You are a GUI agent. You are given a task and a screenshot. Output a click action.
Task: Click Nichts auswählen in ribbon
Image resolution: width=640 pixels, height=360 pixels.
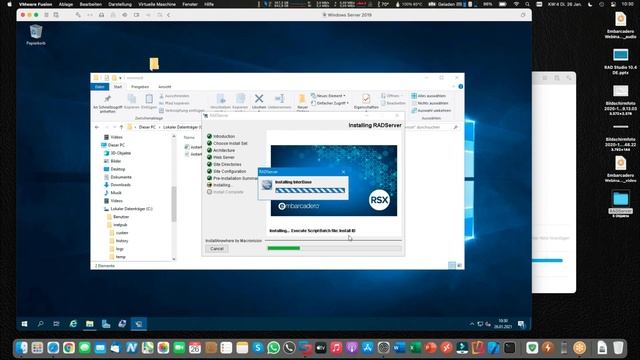(x=429, y=103)
